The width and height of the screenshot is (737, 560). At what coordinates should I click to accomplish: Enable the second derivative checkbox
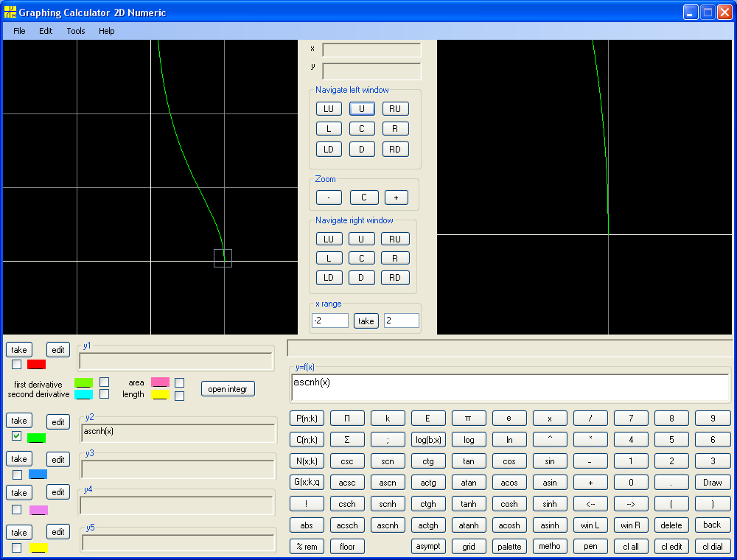tap(105, 393)
